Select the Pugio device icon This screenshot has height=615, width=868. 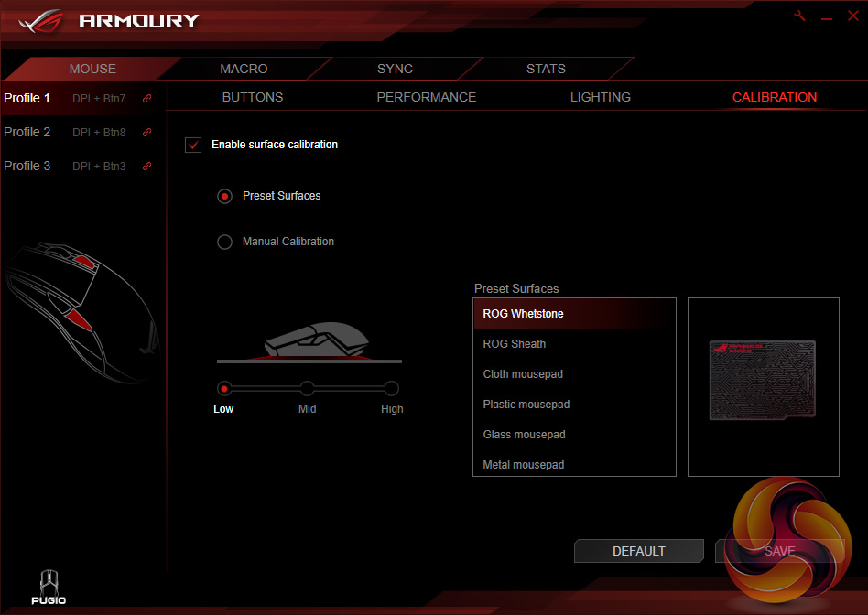pyautogui.click(x=49, y=588)
